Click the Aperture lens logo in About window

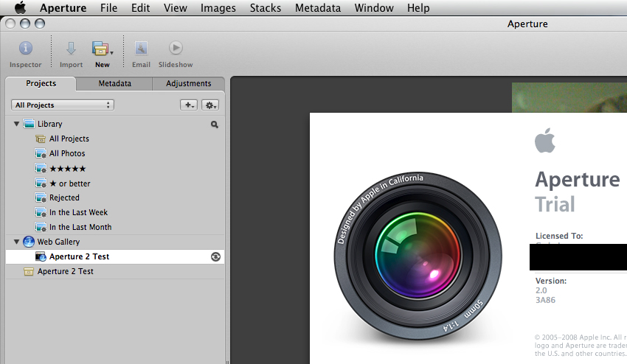point(418,256)
